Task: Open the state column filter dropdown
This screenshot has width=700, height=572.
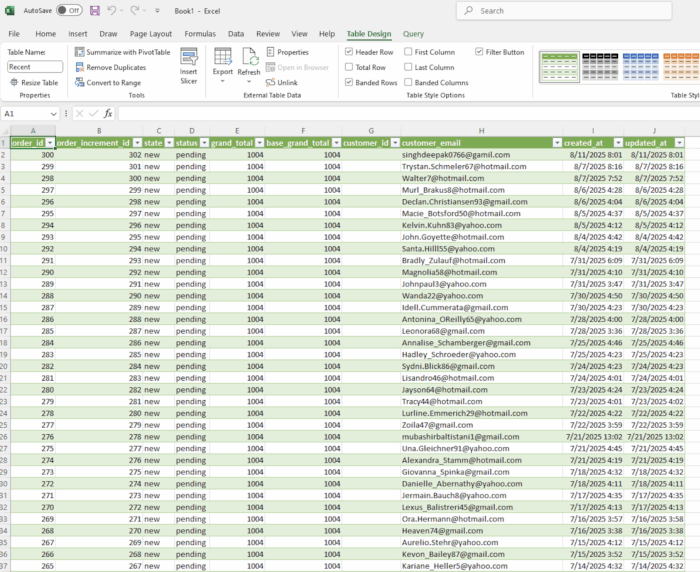Action: click(x=169, y=143)
